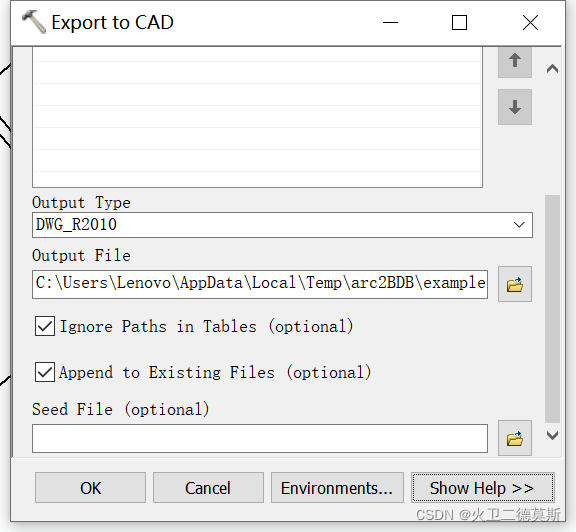Uncheck Ignore Paths in Tables
The width and height of the screenshot is (576, 532).
click(x=45, y=326)
